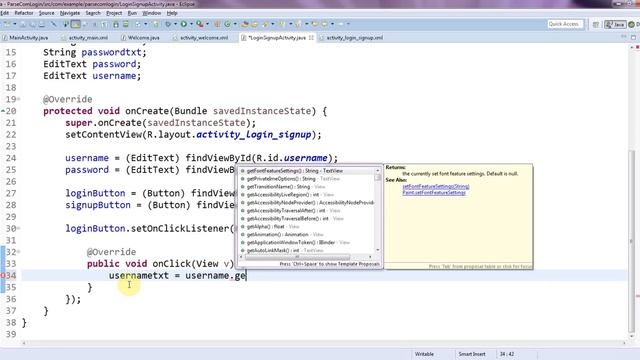
Task: Switch to activity_welcome.xml tab
Action: tap(200, 38)
